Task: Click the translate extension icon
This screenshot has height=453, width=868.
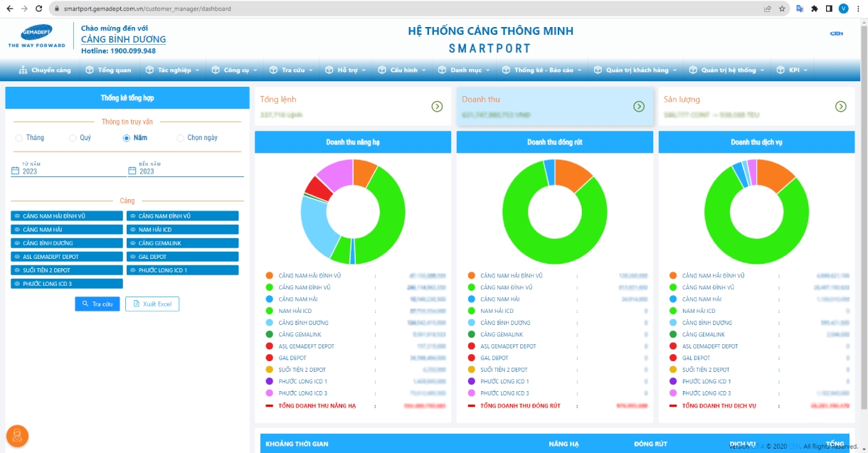Action: click(x=800, y=9)
